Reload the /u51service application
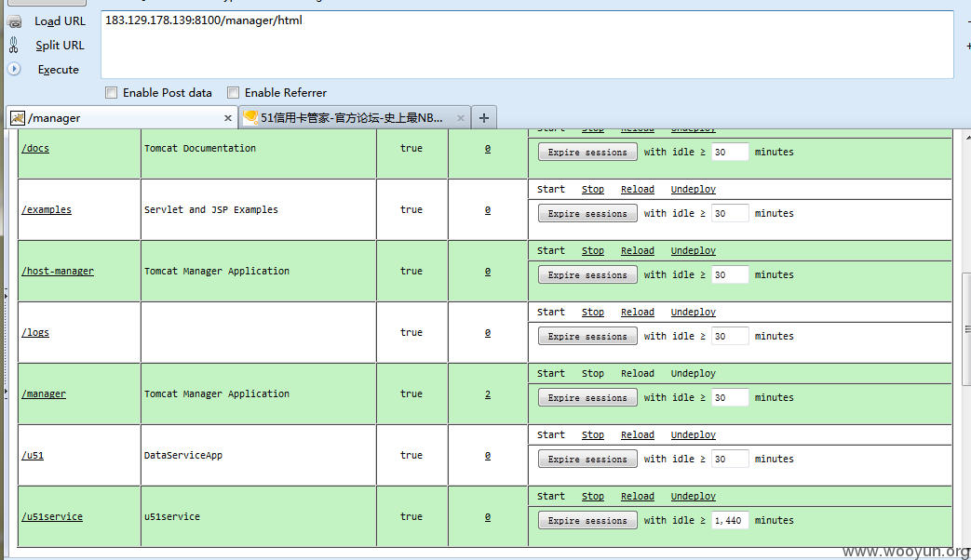The height and width of the screenshot is (560, 971). pyautogui.click(x=637, y=496)
